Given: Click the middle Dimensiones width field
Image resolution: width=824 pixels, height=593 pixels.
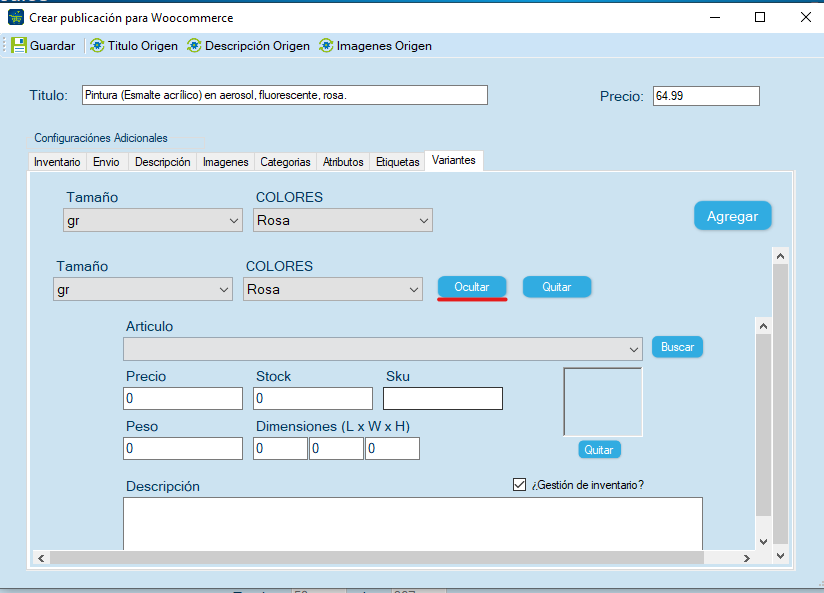Looking at the screenshot, I should (336, 448).
